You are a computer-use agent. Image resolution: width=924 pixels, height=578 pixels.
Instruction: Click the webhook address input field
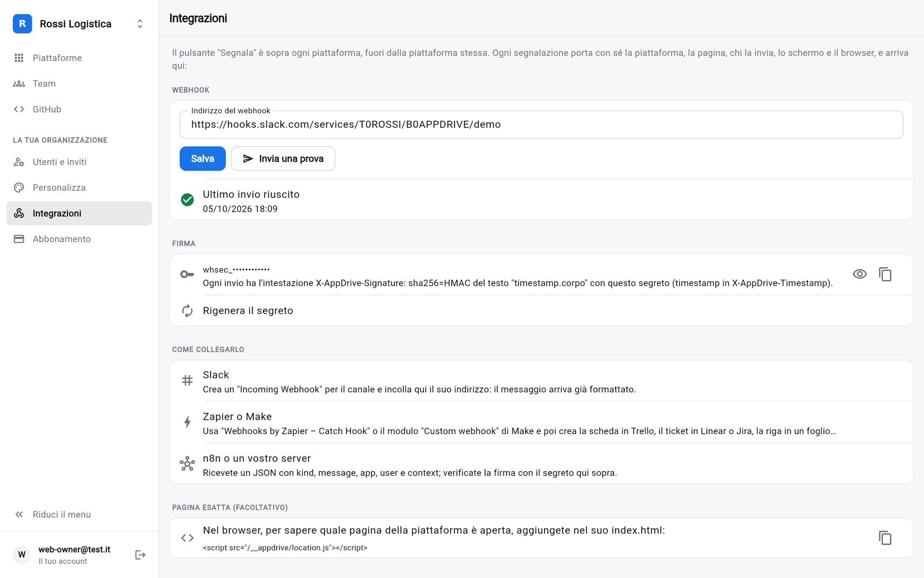(x=541, y=124)
